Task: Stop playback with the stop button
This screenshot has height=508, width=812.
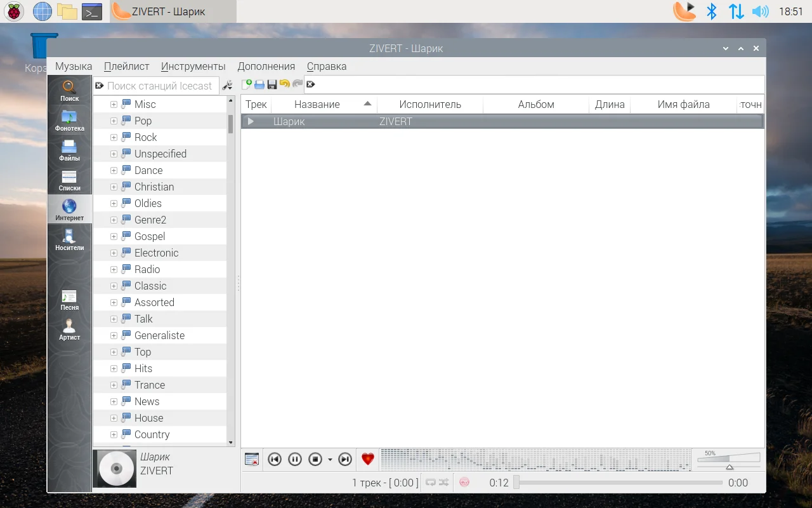Action: 315,459
